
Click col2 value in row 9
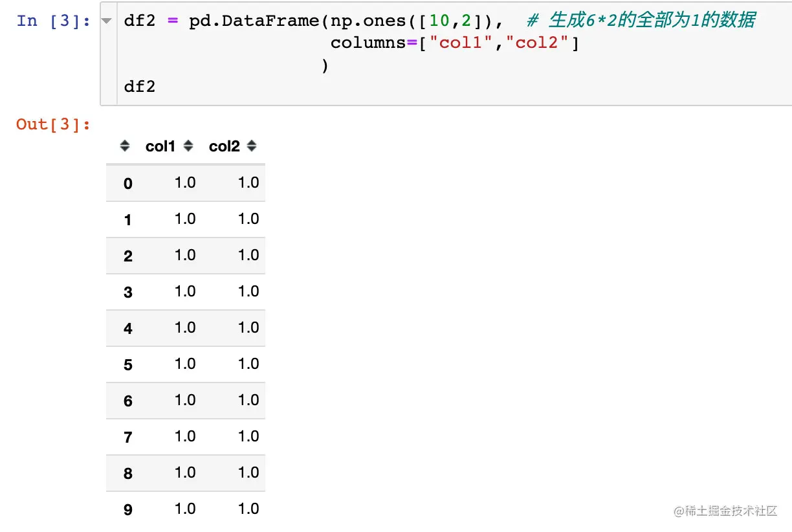248,509
